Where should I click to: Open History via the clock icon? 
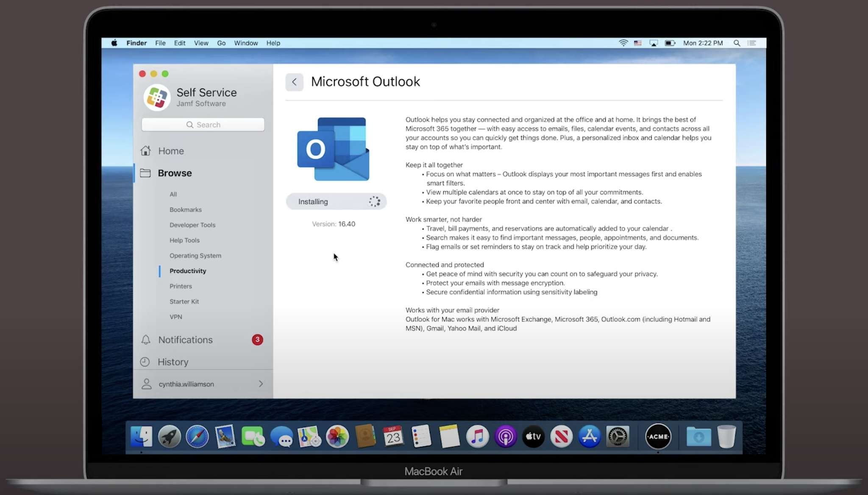pos(145,362)
